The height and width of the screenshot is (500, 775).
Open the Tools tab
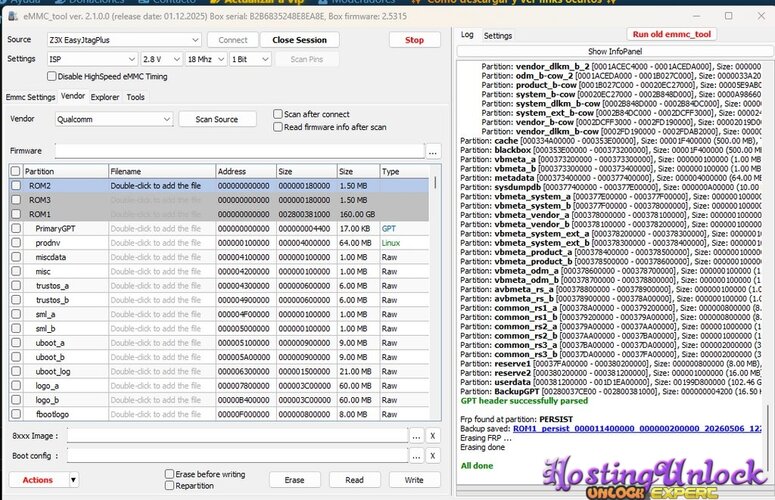(135, 97)
